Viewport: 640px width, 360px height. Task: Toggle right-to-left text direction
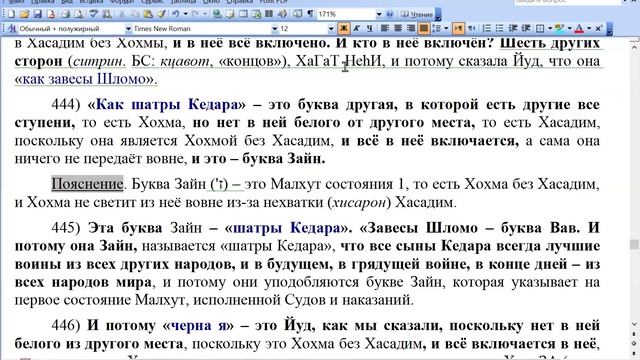[471, 28]
